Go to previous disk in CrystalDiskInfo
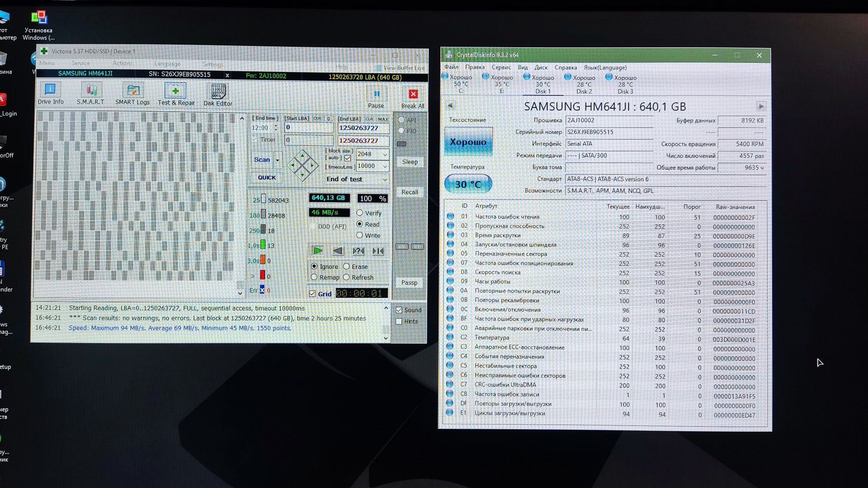The image size is (868, 488). tap(450, 105)
